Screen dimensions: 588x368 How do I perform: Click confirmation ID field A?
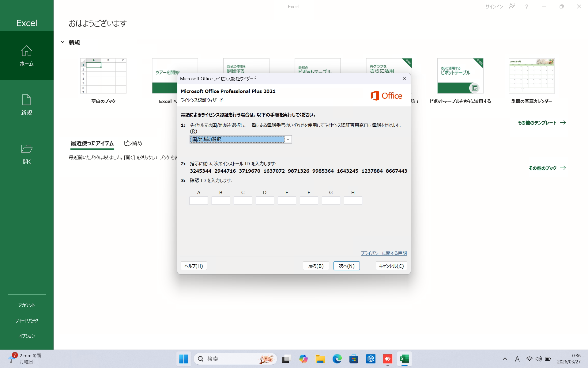[198, 201]
